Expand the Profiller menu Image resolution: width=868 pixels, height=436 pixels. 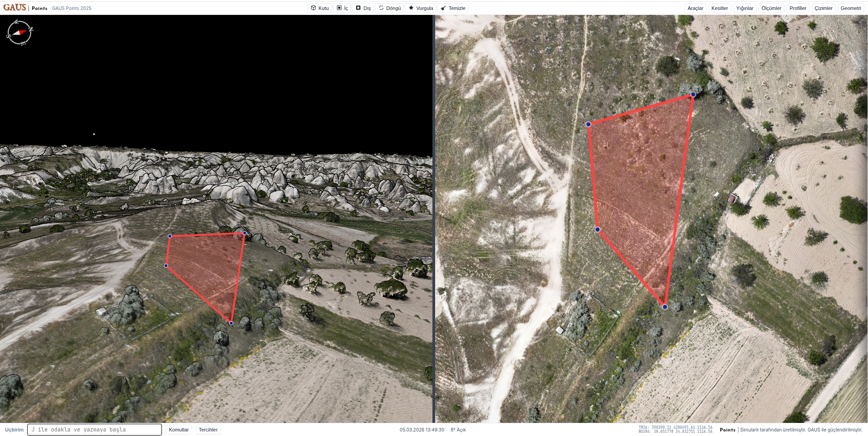(x=798, y=8)
